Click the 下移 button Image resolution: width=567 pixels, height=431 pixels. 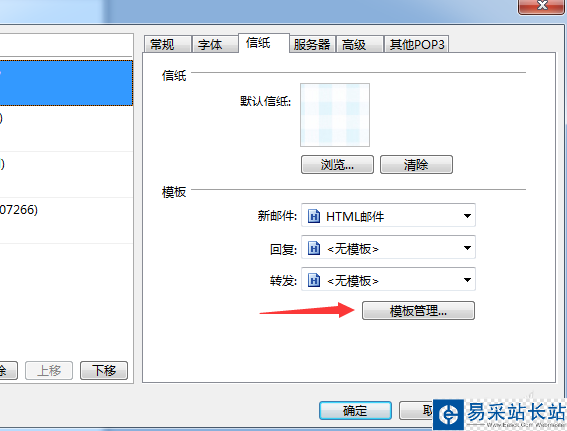104,370
